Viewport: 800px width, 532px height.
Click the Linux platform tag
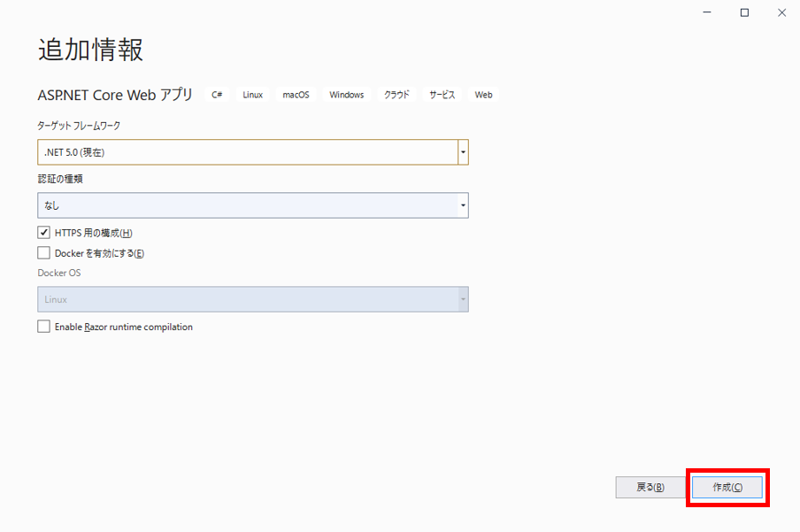(252, 95)
